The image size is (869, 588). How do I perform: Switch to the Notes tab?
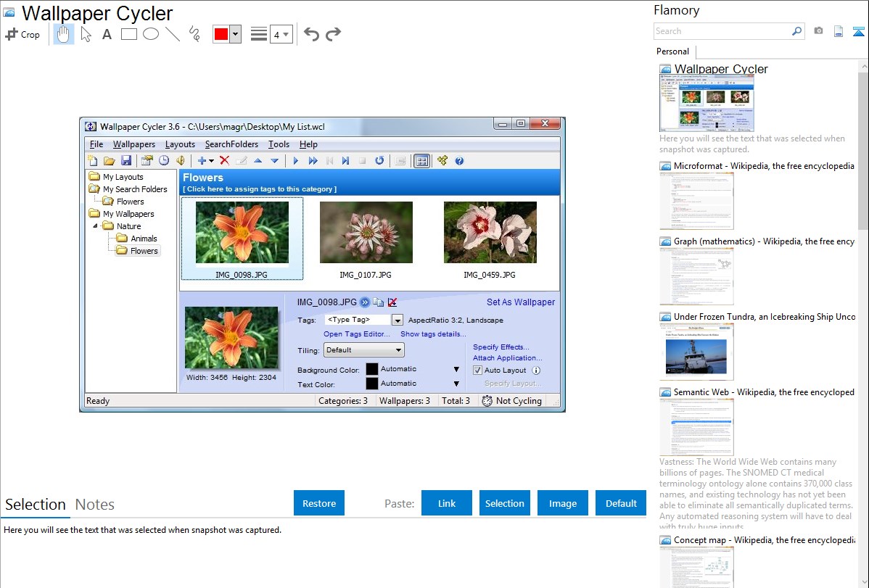[95, 505]
